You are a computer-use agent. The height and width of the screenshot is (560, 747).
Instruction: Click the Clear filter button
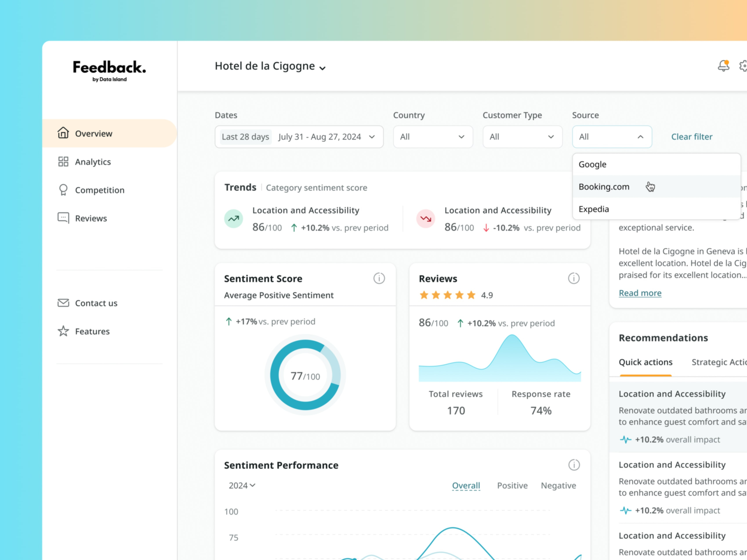[x=692, y=136]
